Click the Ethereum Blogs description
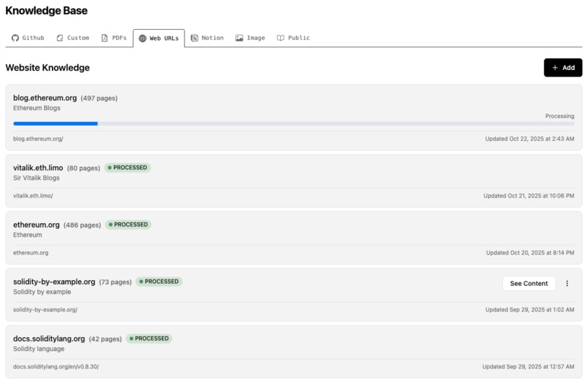Image resolution: width=588 pixels, height=383 pixels. tap(36, 108)
